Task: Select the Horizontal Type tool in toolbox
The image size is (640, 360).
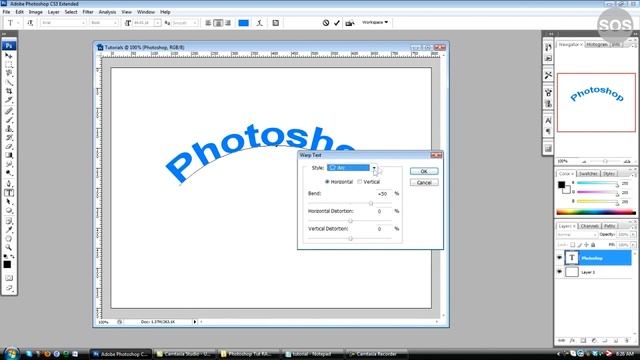Action: pos(9,193)
